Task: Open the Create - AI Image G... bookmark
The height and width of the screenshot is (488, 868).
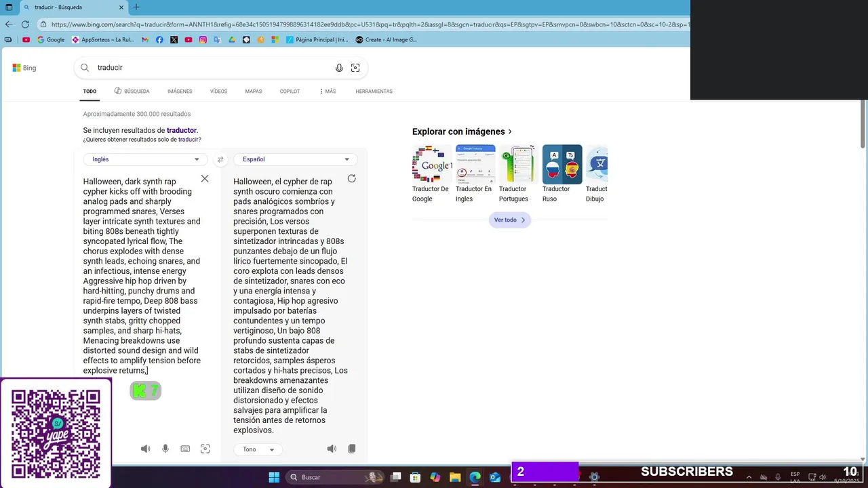Action: [386, 40]
